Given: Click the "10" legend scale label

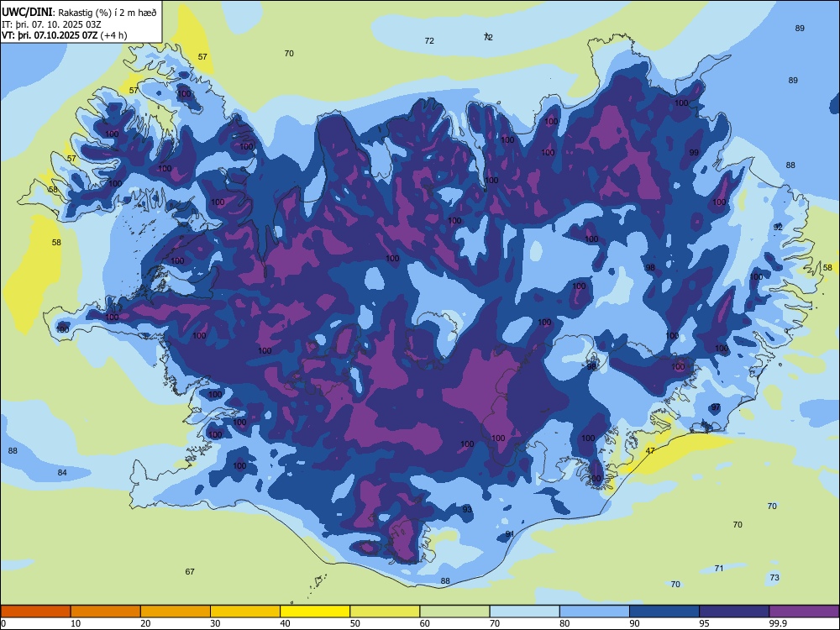Looking at the screenshot, I should 76,623.
